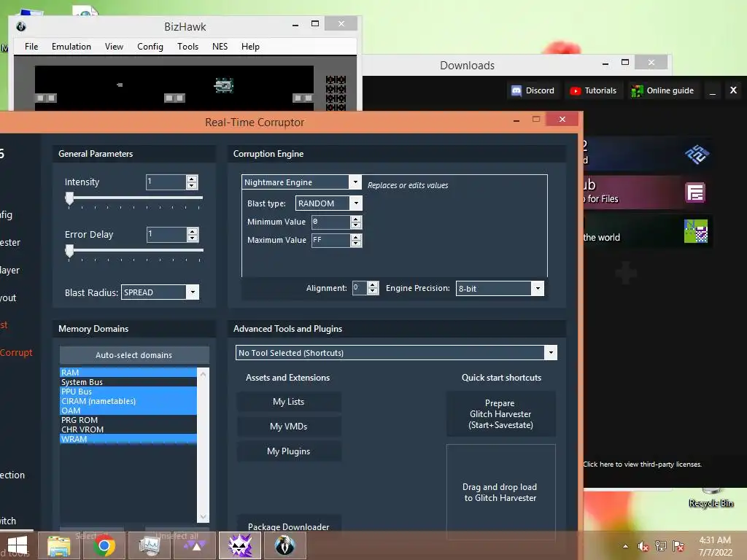Open the Package Downloader

tap(289, 525)
